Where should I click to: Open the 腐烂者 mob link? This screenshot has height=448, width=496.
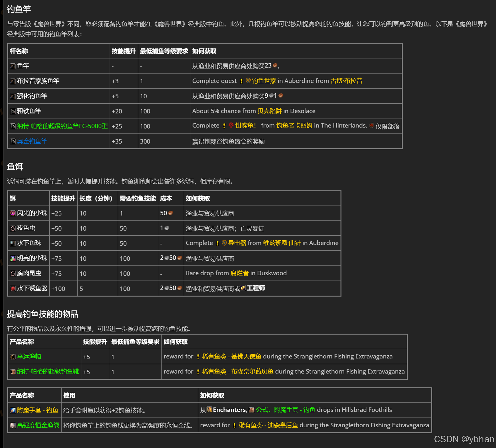click(x=239, y=273)
